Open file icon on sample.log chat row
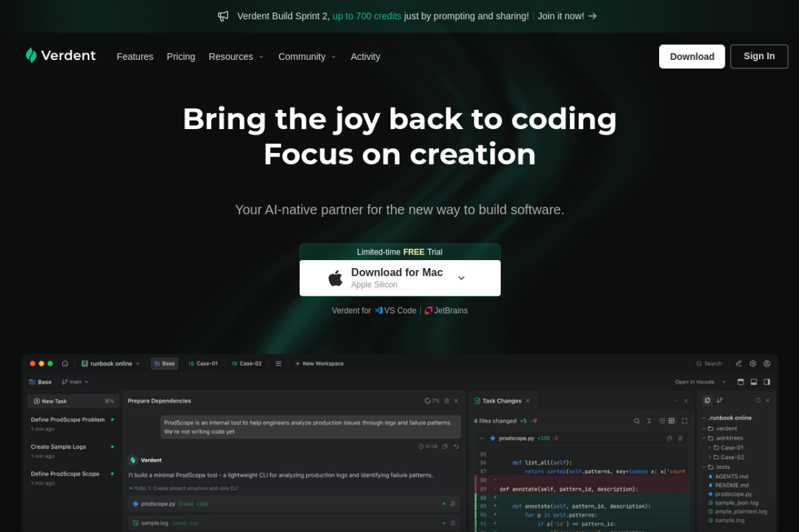This screenshot has width=799, height=532. click(x=453, y=523)
